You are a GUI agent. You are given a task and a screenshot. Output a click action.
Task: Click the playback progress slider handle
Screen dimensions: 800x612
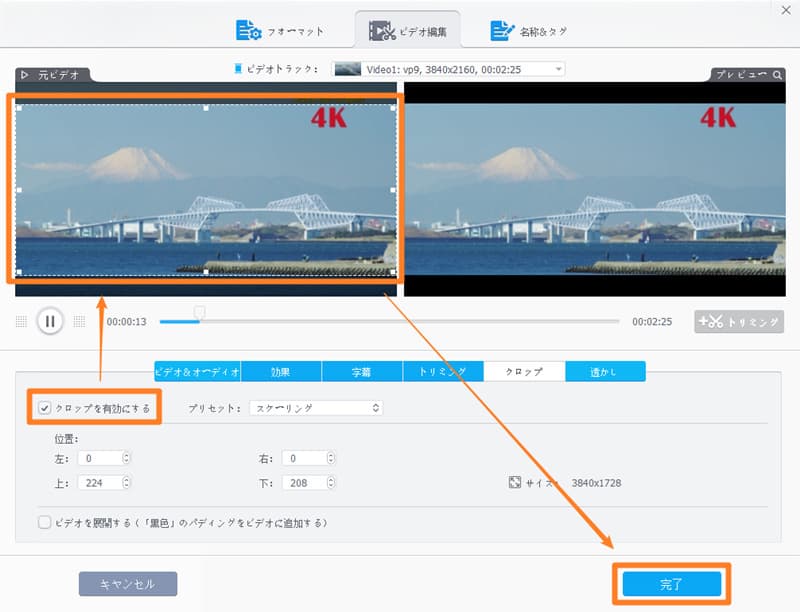[199, 313]
